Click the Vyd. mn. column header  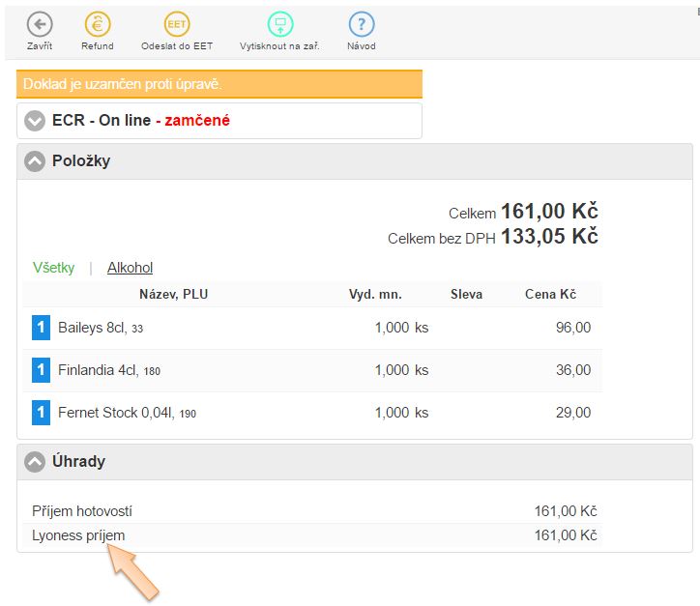click(x=375, y=294)
